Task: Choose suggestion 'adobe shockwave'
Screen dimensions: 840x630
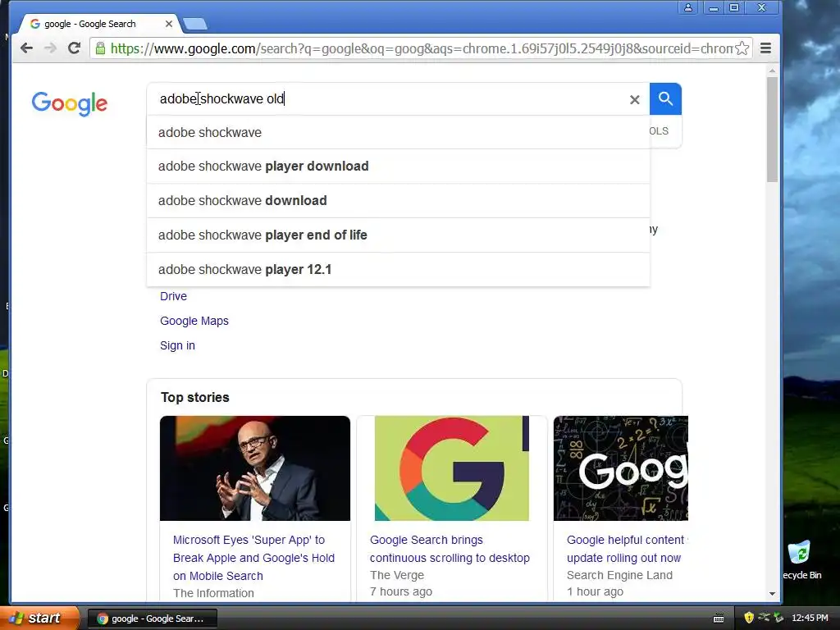Action: 398,132
